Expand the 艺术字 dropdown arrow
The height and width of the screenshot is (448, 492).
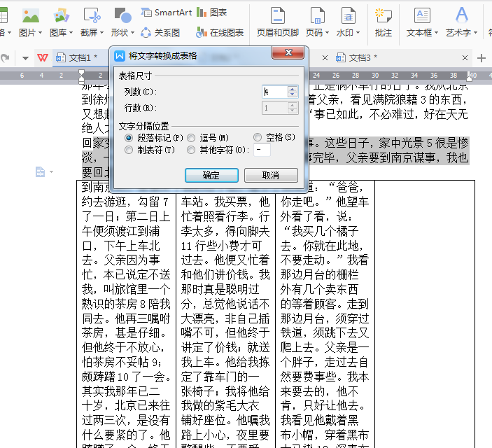coord(475,33)
